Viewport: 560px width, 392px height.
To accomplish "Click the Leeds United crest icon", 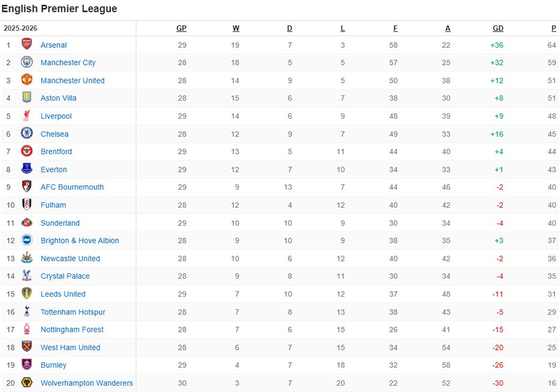I will point(27,294).
